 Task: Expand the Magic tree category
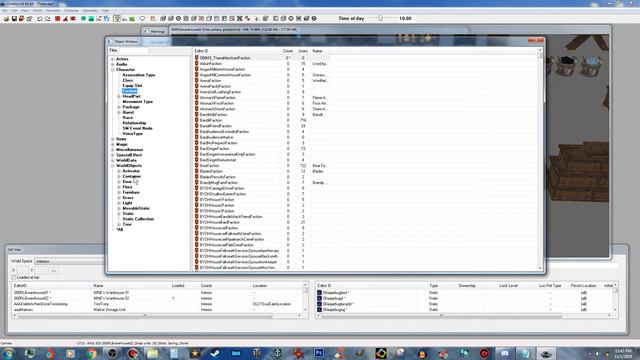[113, 144]
